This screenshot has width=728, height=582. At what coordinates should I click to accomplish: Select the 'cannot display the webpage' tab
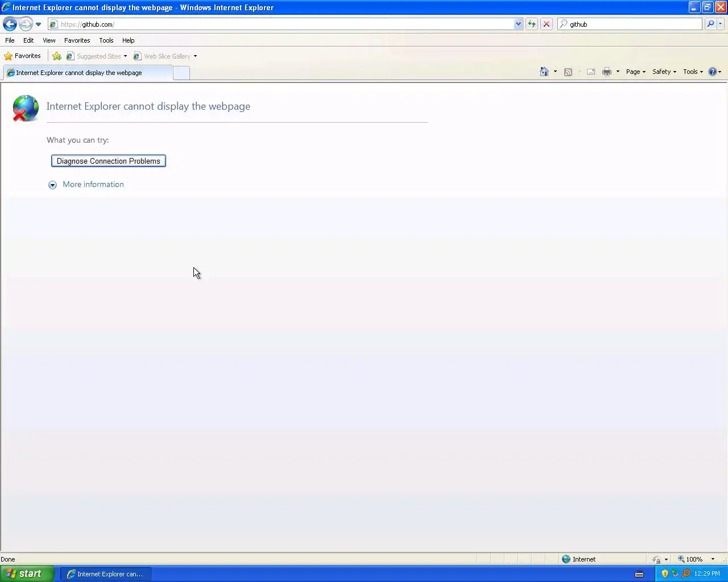coord(88,73)
